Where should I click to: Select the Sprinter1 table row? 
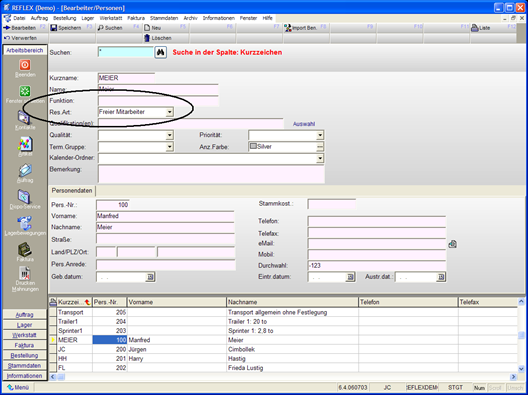click(x=283, y=331)
